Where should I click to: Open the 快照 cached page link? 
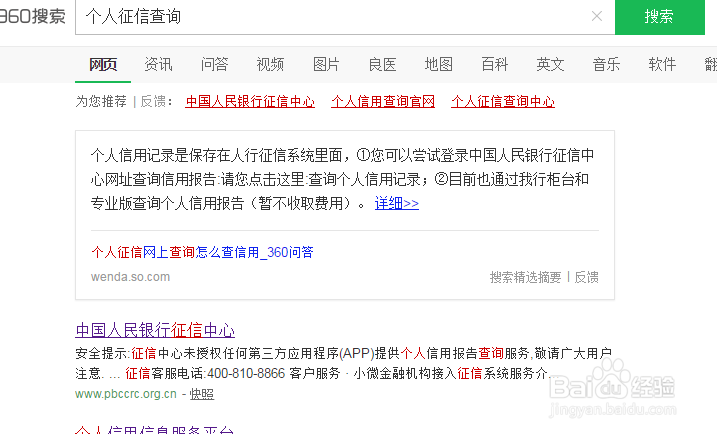202,394
